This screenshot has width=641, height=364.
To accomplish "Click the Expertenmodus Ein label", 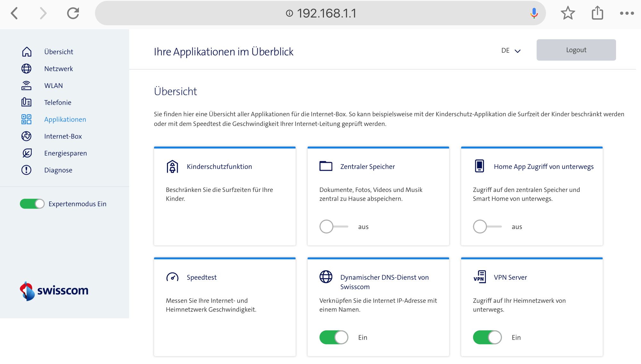I will (77, 204).
